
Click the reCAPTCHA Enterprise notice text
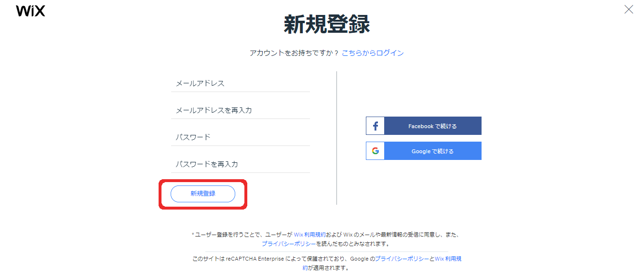coord(270,259)
